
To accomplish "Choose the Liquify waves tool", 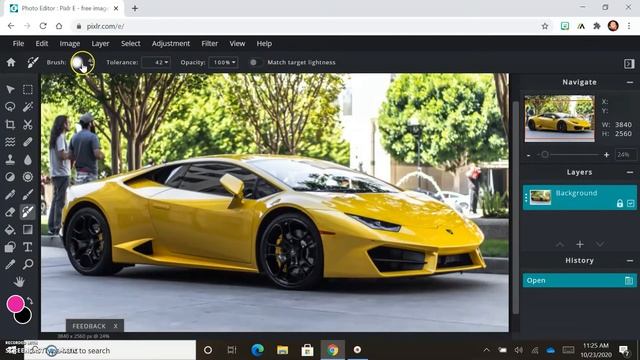I will [10, 142].
